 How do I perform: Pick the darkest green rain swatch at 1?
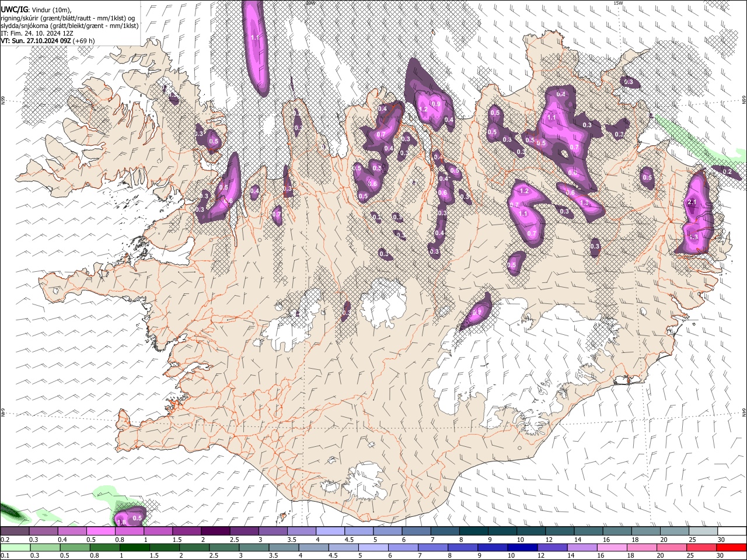point(135,547)
